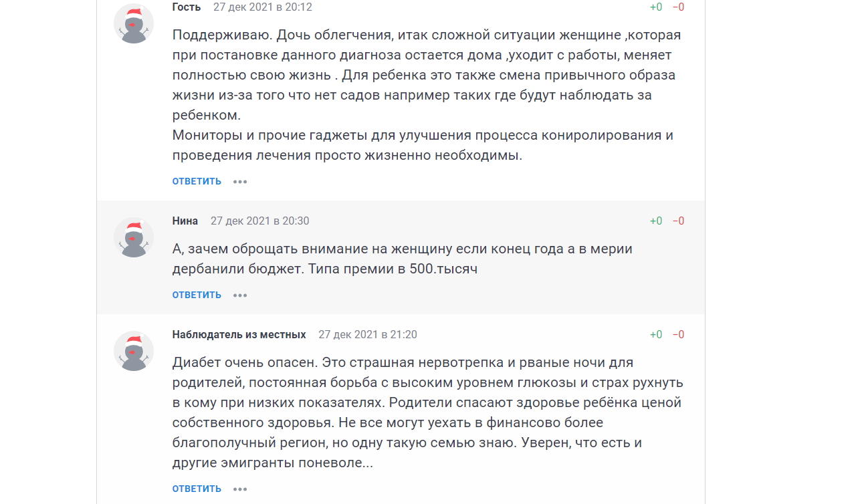Click timestamp 27 дек 2021 в 20:30

click(x=260, y=221)
